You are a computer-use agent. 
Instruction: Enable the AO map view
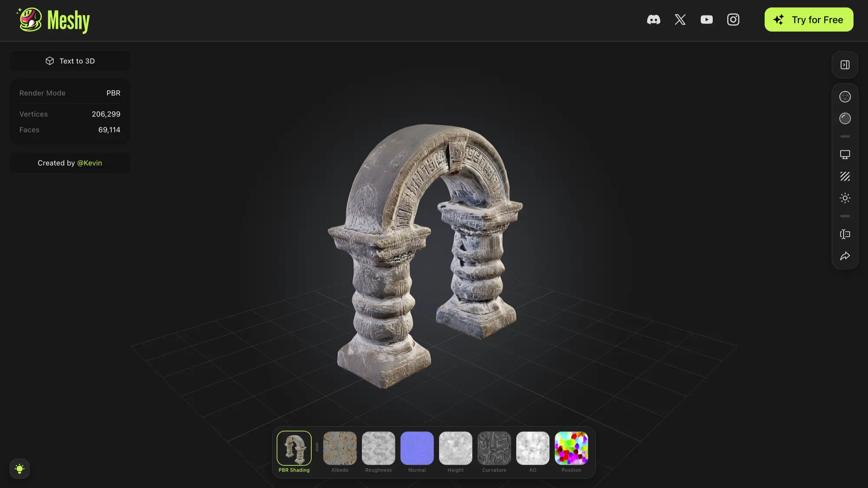tap(533, 448)
